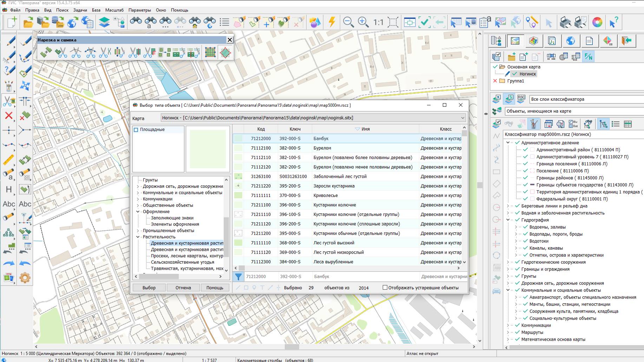This screenshot has height=362, width=644.
Task: Click the color wheel palette icon
Action: 597,22
